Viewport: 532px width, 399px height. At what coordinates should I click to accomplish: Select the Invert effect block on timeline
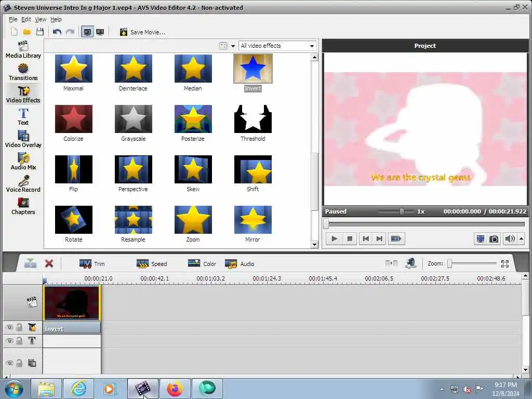(x=72, y=328)
